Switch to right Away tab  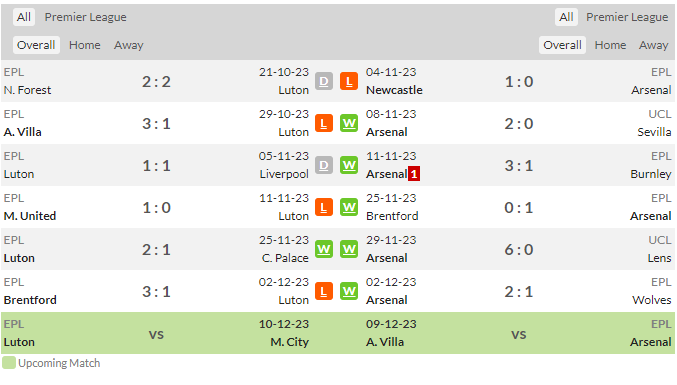click(x=653, y=45)
